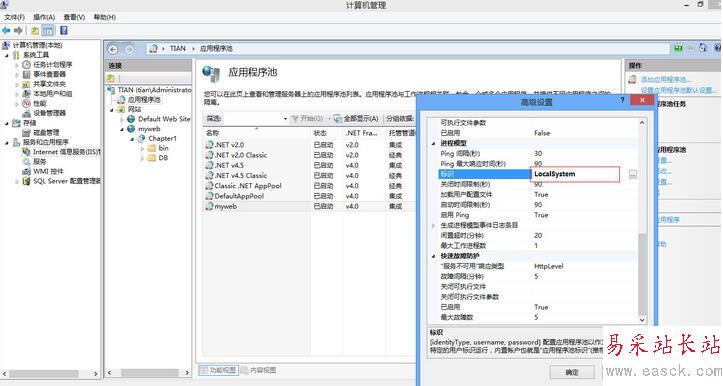The height and width of the screenshot is (386, 723).
Task: Click the yellow bin folder icon
Action: [152, 148]
